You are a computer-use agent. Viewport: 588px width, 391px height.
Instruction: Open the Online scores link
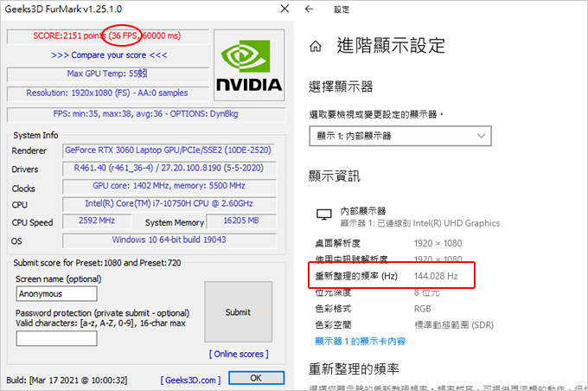(x=239, y=354)
